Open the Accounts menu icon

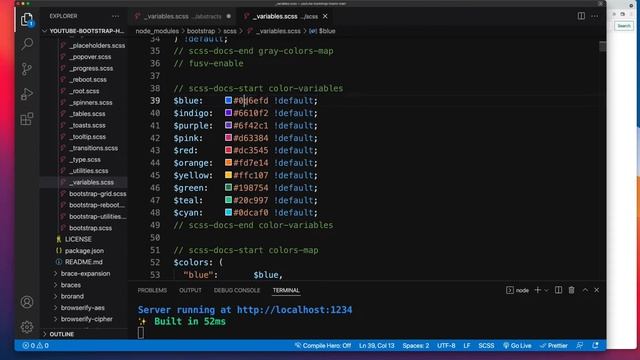(27, 302)
